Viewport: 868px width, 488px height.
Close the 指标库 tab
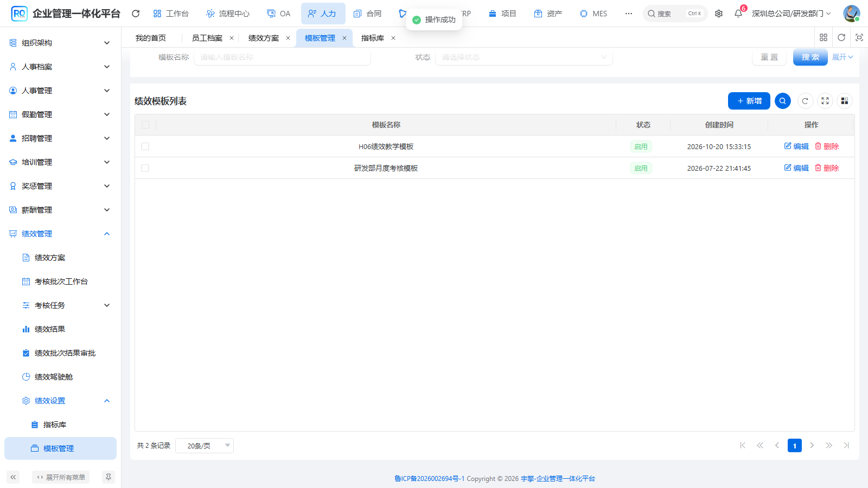[x=393, y=38]
